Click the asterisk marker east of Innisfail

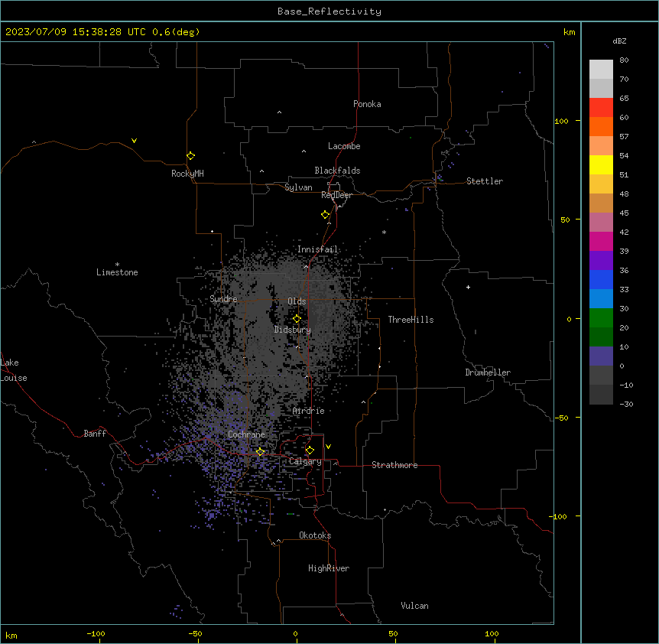384,232
